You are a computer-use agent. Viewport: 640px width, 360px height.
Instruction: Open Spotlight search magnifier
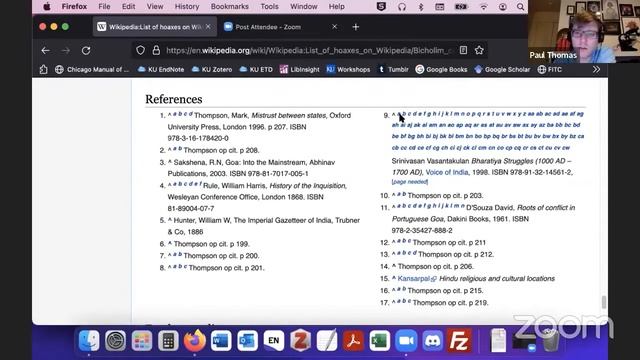pyautogui.click(x=520, y=7)
